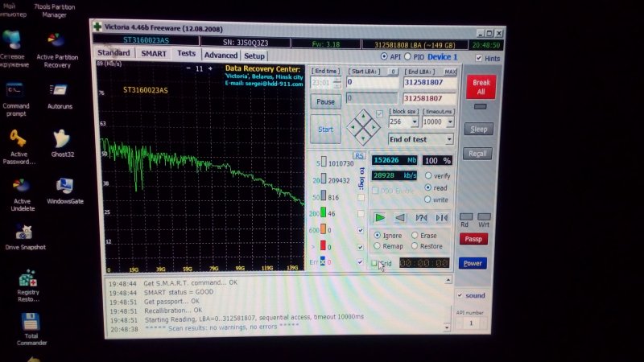This screenshot has height=362, width=644.
Task: Open the Advanced tab
Action: tap(220, 56)
